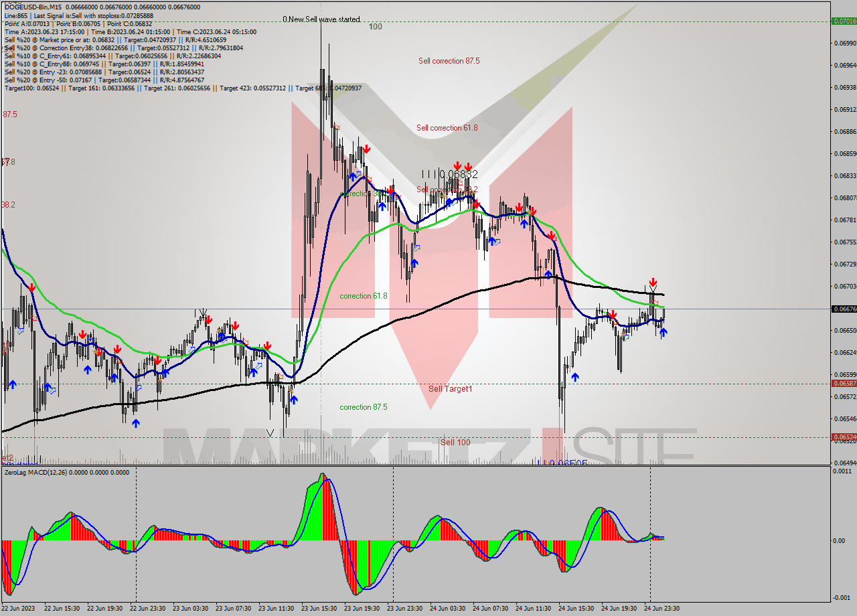
Task: Click the 0.06990 price axis label
Action: [x=844, y=44]
